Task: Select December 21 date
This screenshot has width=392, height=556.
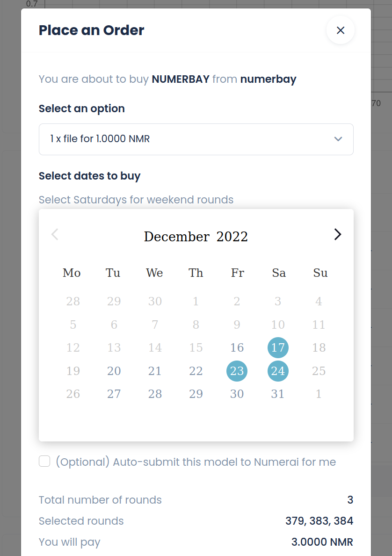Action: click(x=155, y=371)
